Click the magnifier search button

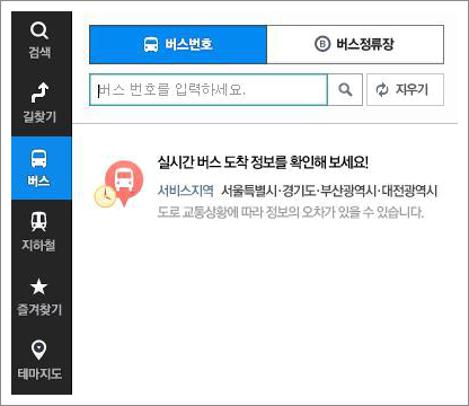click(345, 90)
